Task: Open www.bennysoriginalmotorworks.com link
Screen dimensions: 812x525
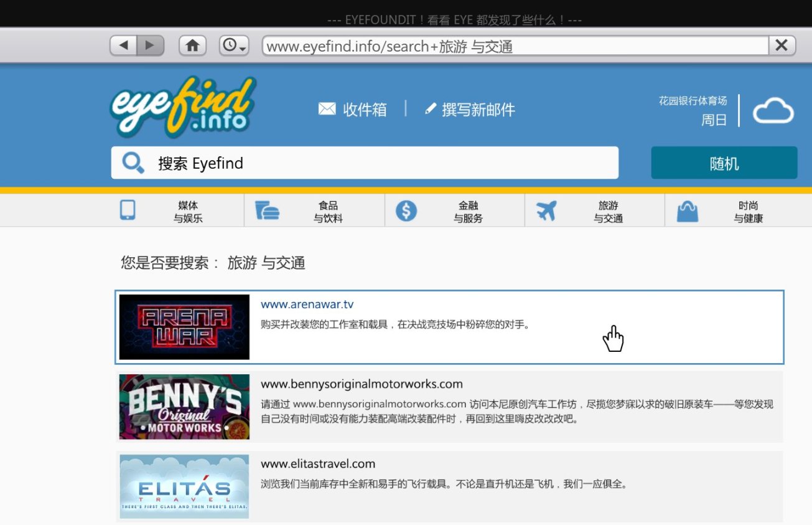Action: point(362,384)
